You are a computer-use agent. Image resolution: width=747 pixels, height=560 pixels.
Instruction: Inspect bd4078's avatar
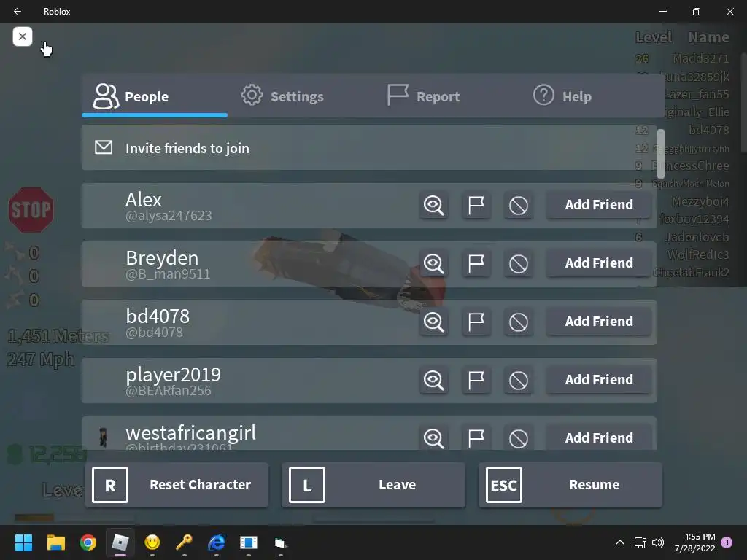[x=433, y=322]
